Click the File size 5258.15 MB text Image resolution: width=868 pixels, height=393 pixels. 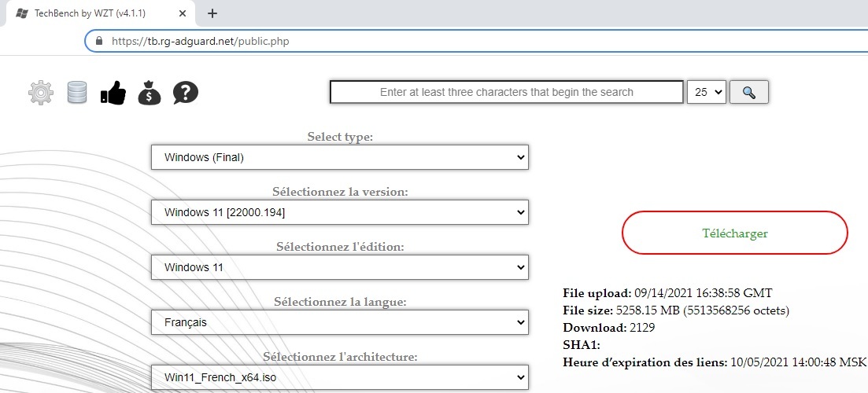pos(676,310)
